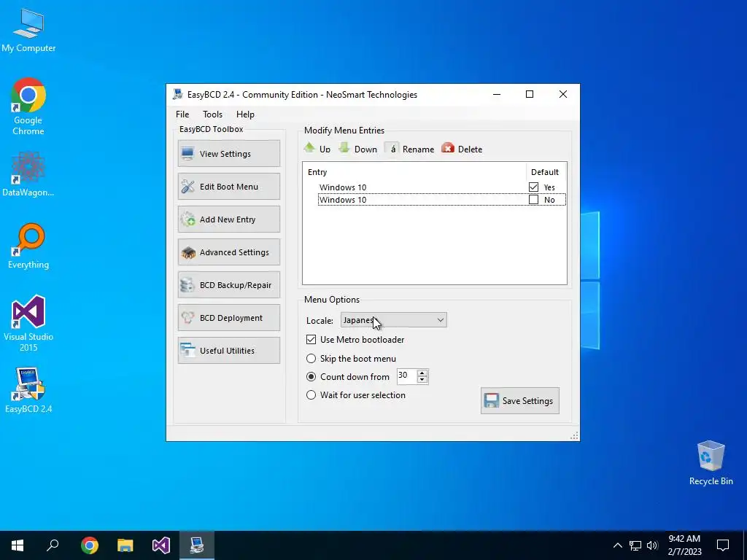Screen dimensions: 747x560
Task: Open Advanced Settings
Action: coord(228,252)
